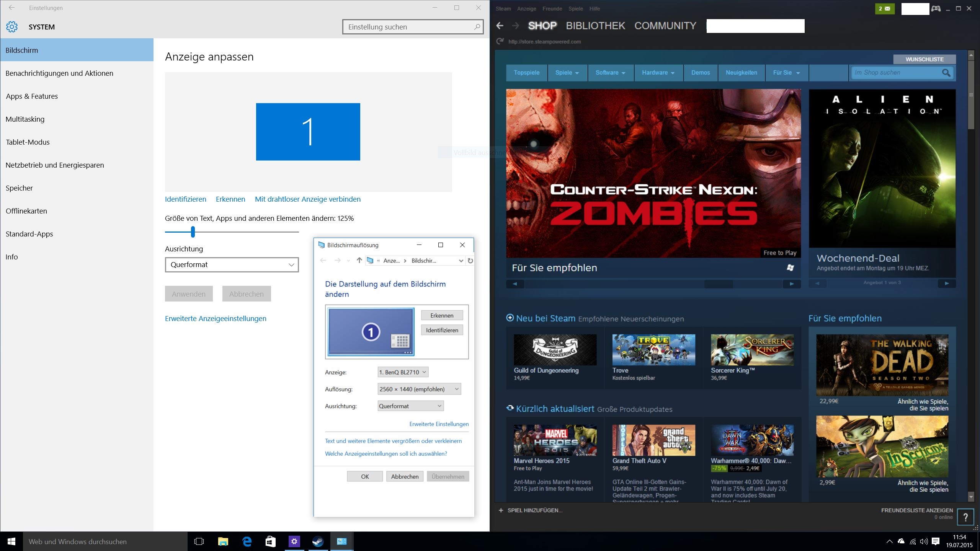Expand Anzeige BenQ BL2710 dropdown
Image resolution: width=980 pixels, height=551 pixels.
point(402,372)
